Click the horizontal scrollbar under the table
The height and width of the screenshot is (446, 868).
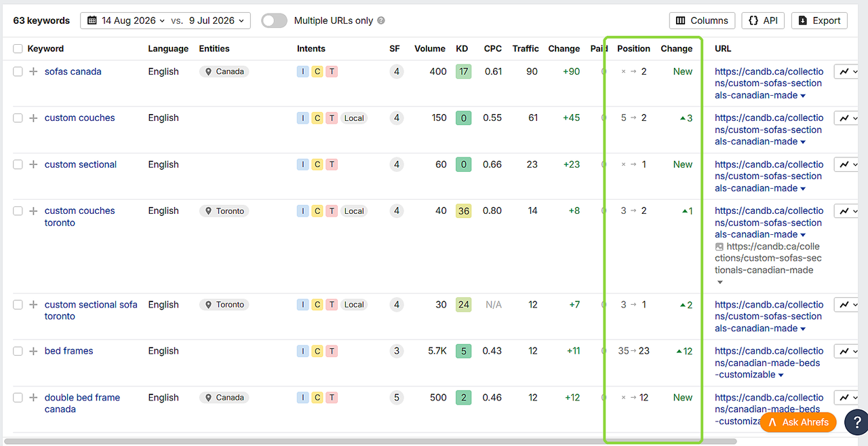point(370,441)
